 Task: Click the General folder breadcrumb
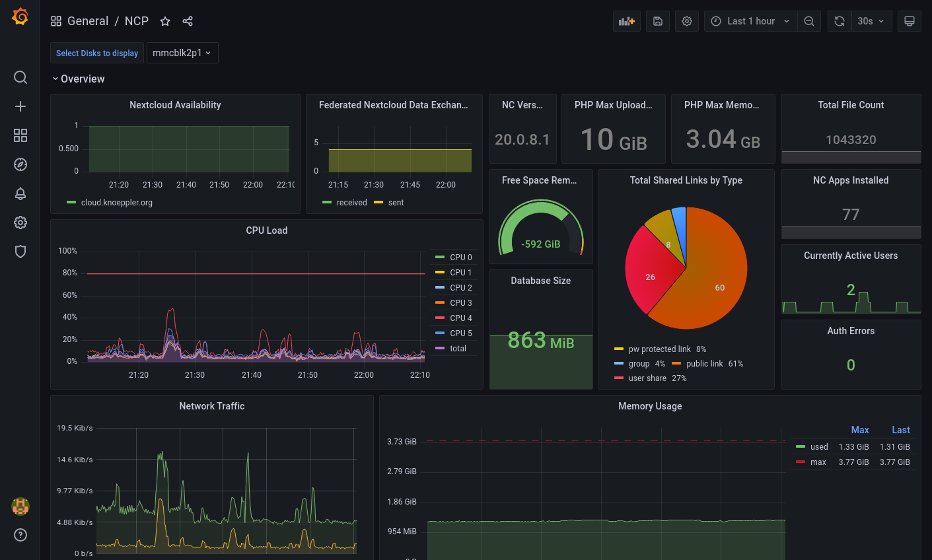click(88, 21)
